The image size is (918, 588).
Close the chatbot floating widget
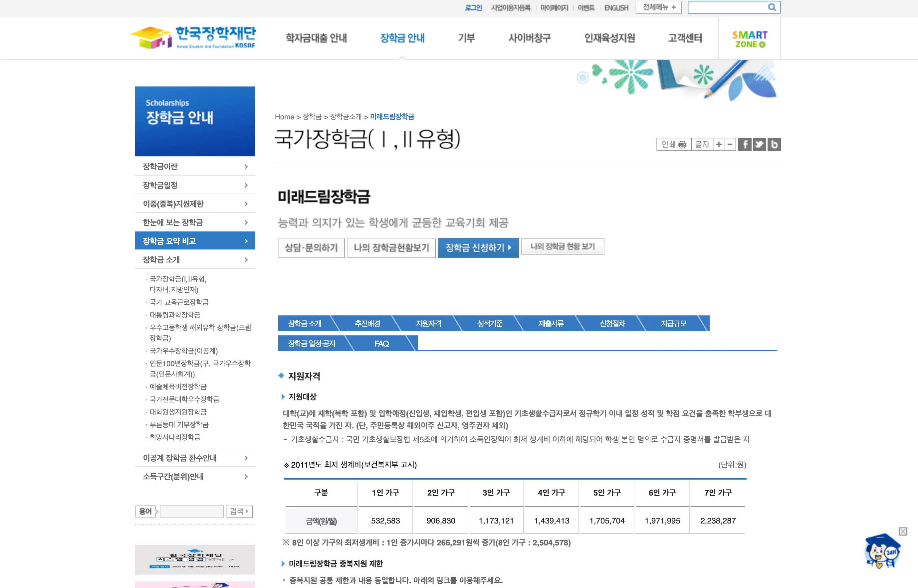tap(903, 531)
